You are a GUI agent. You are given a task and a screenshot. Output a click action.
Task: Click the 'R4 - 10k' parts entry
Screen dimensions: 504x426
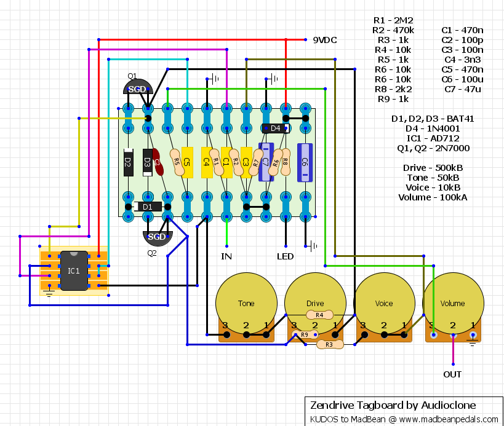(x=393, y=50)
